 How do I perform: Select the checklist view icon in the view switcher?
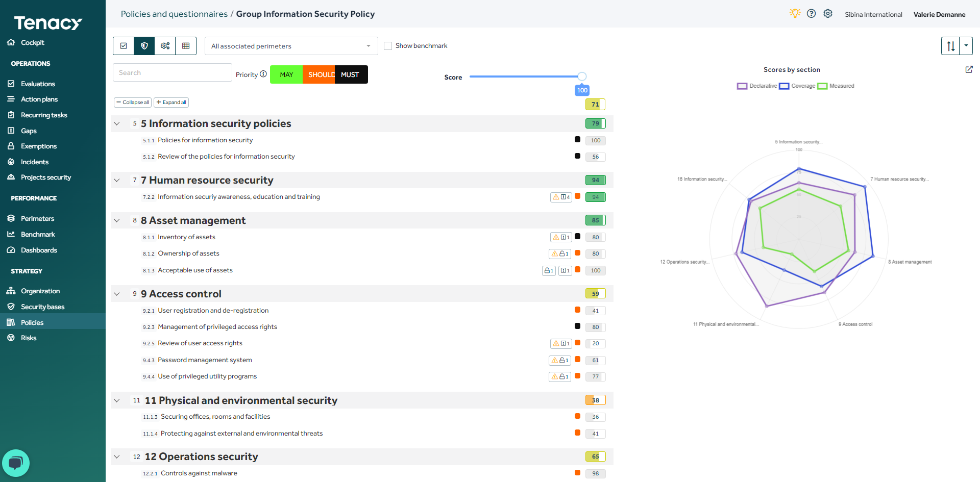123,46
